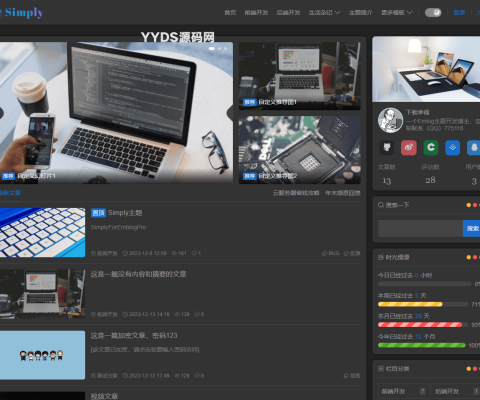Open the GitHub social icon
The height and width of the screenshot is (400, 480).
point(387,148)
